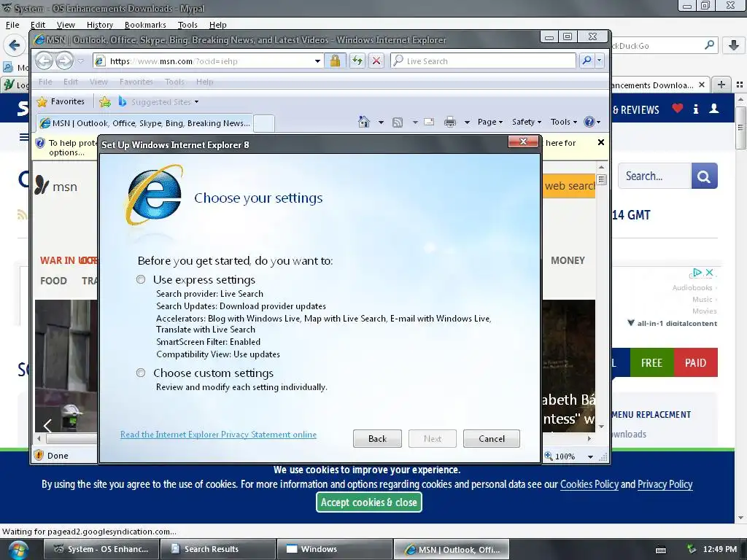This screenshot has width=747, height=560.
Task: Open search provider dropdown in IE
Action: [600, 61]
